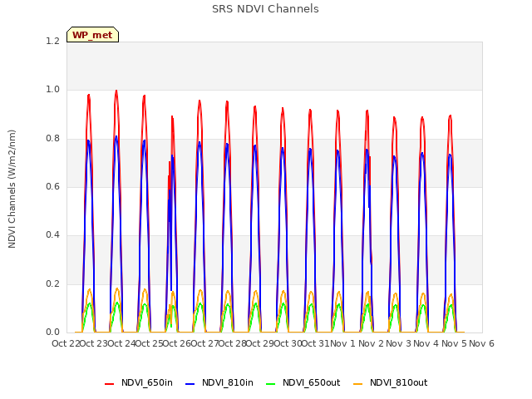Screen dimensions: 532x399
Task: Click the Oct 31 x-axis date label
Action: point(316,343)
